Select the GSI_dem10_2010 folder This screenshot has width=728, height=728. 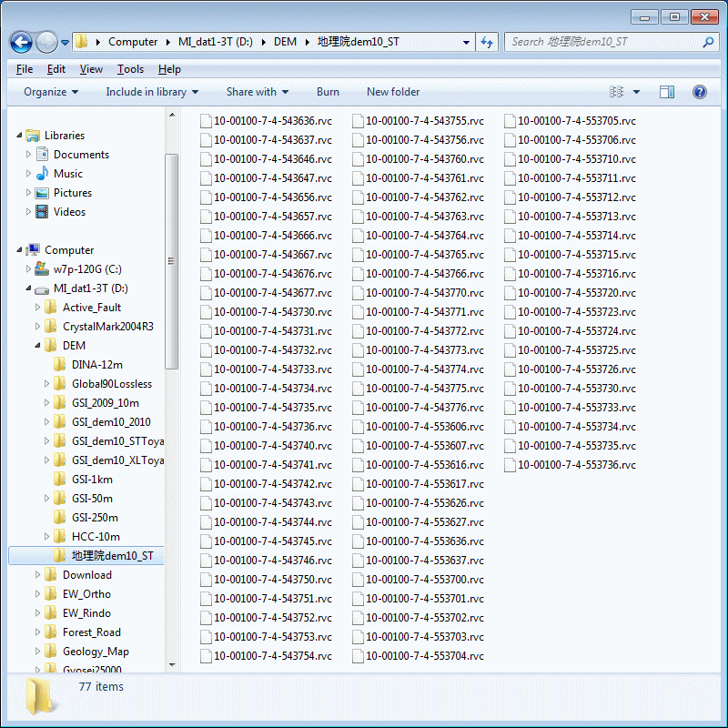111,422
